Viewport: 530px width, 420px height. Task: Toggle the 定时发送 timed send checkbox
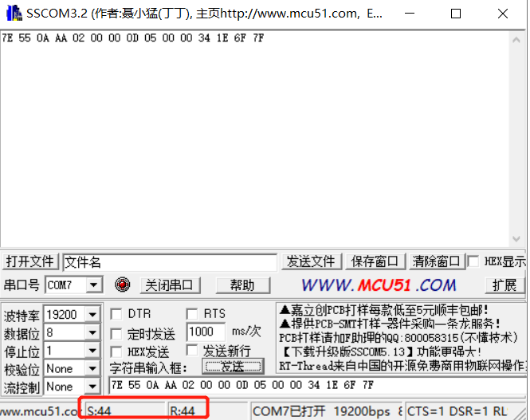(116, 334)
